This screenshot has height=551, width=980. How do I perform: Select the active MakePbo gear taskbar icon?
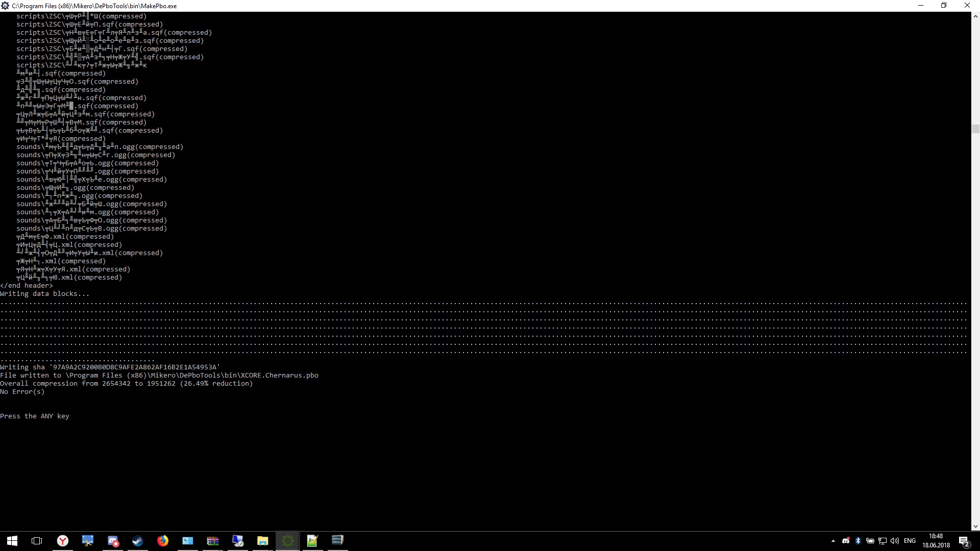[288, 541]
